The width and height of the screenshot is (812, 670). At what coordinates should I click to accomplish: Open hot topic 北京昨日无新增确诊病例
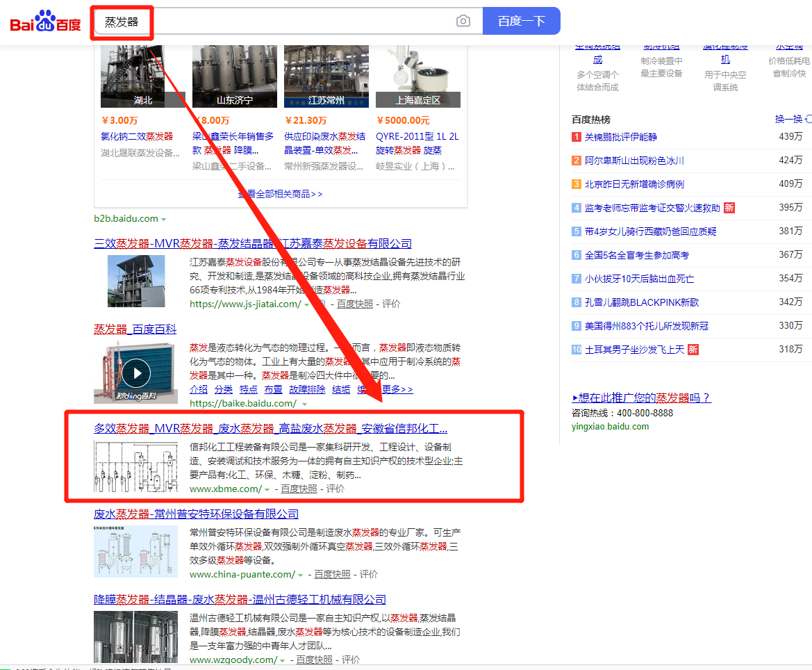[x=634, y=184]
